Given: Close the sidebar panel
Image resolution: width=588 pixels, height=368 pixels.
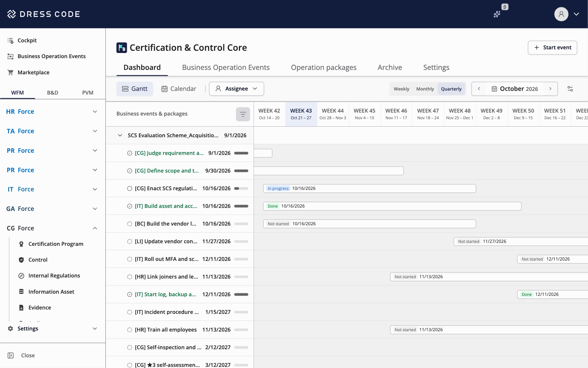Looking at the screenshot, I should 21,355.
